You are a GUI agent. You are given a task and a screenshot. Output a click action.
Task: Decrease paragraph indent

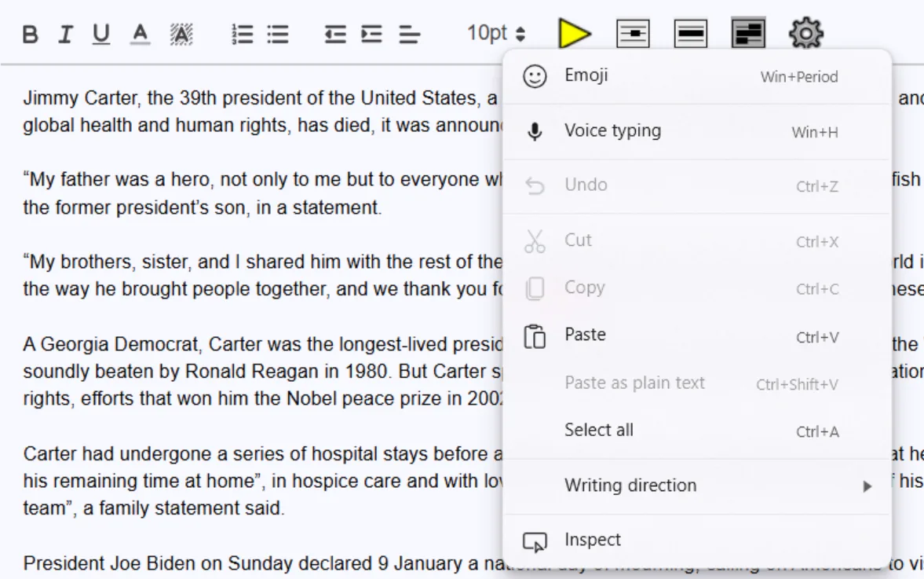334,33
